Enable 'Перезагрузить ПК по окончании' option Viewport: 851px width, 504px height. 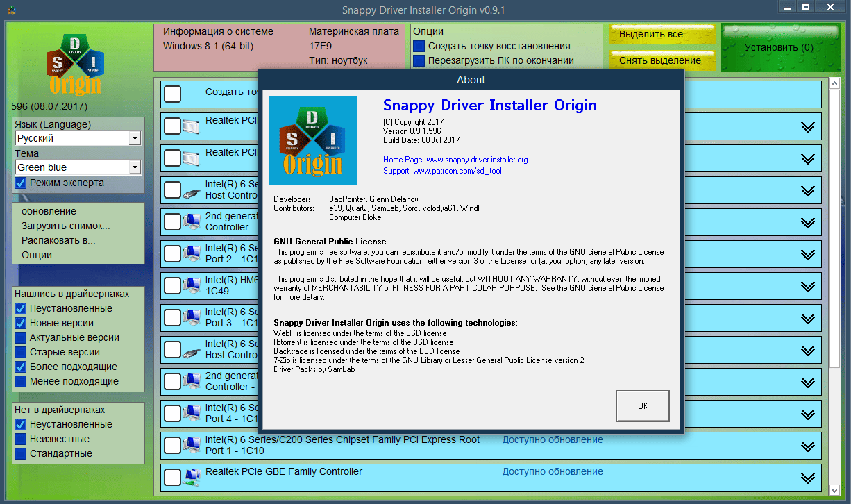[x=419, y=60]
